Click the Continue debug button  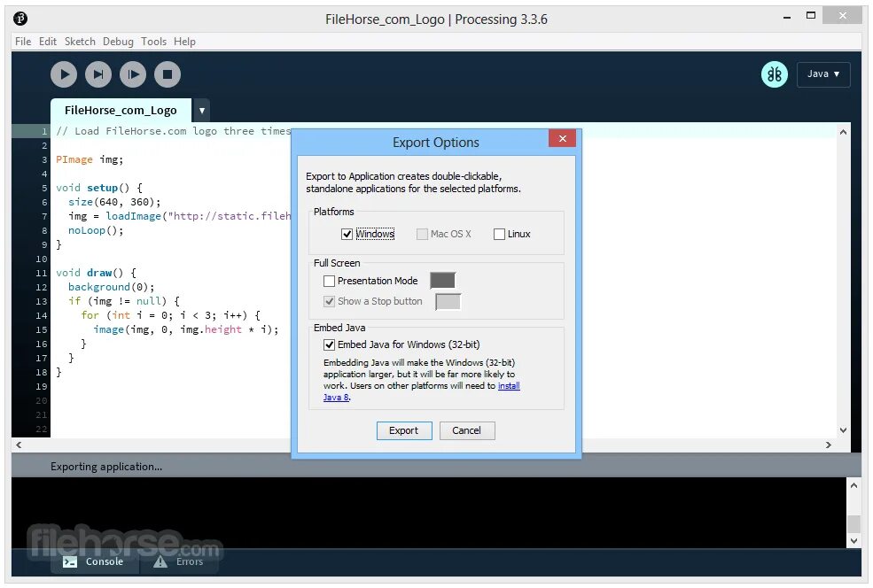tap(133, 74)
